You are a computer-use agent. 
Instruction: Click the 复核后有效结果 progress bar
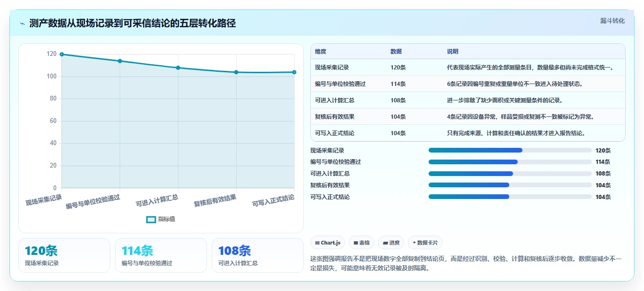(510, 185)
